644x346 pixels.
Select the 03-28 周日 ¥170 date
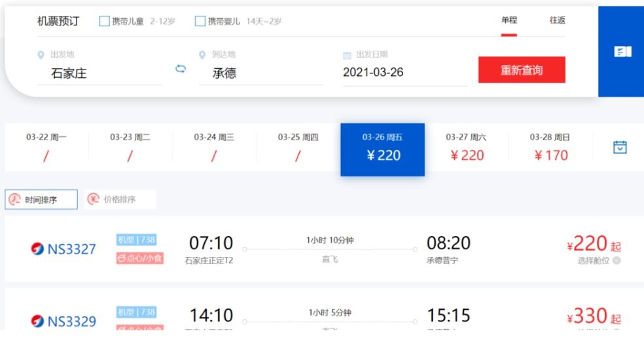[x=550, y=147]
